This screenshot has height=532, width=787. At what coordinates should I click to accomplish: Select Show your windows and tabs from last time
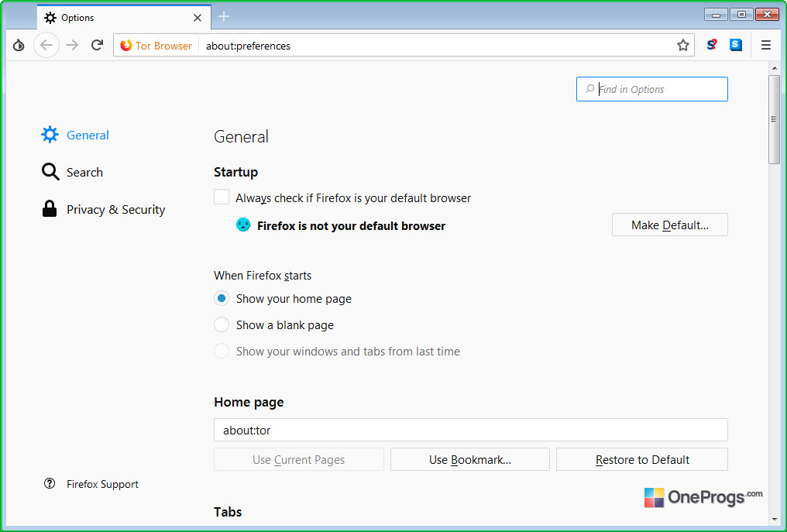(222, 351)
